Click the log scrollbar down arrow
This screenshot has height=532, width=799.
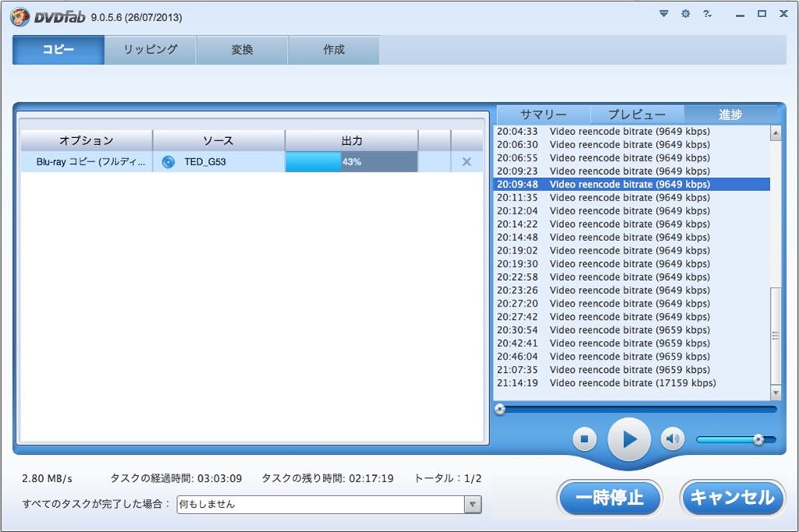coord(776,392)
